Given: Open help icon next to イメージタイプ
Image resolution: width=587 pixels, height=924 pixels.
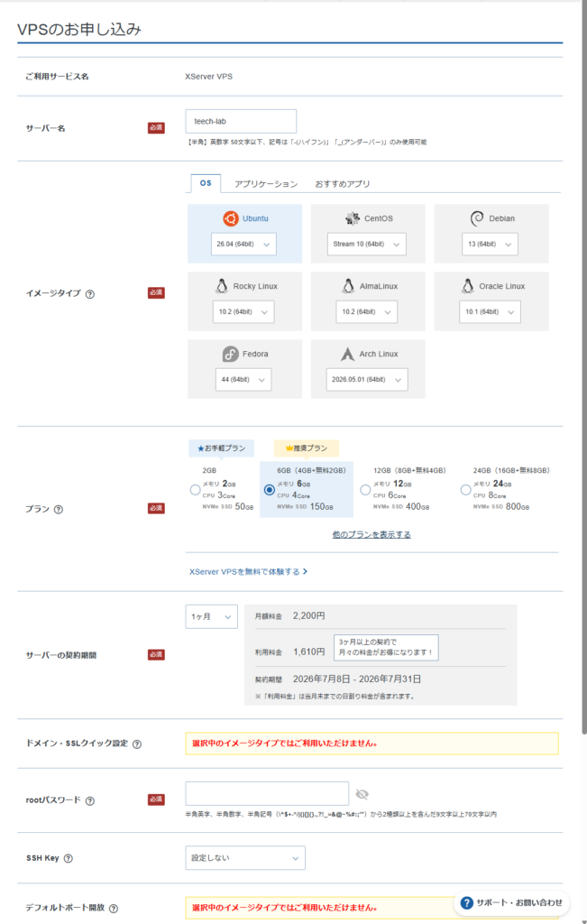Looking at the screenshot, I should tap(90, 294).
